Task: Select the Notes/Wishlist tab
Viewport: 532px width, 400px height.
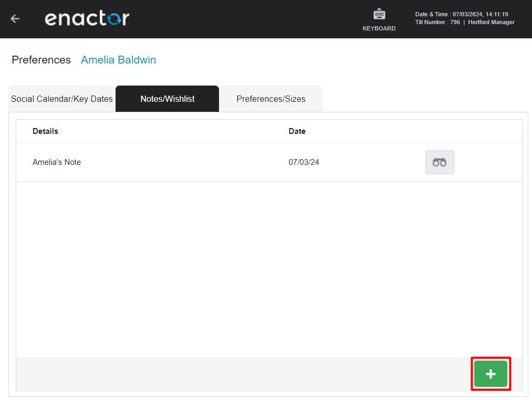Action: tap(168, 99)
